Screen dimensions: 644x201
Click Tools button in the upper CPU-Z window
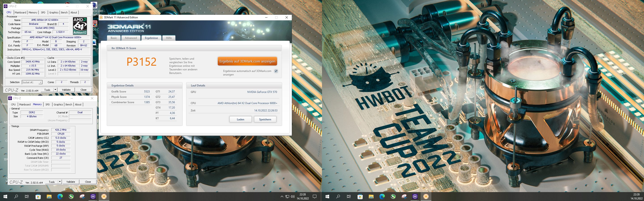(47, 90)
